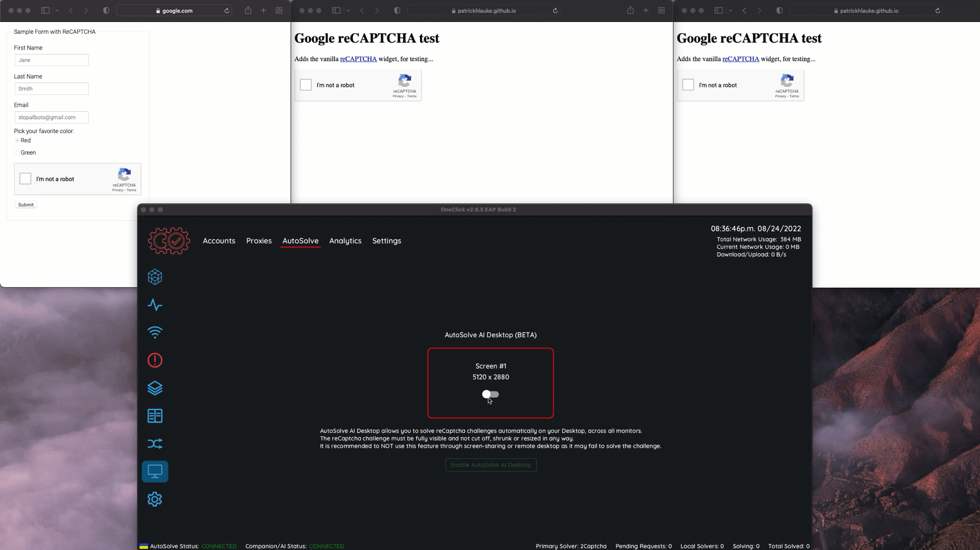The height and width of the screenshot is (550, 980).
Task: Click the shuffle arrows sidebar icon
Action: click(x=155, y=444)
